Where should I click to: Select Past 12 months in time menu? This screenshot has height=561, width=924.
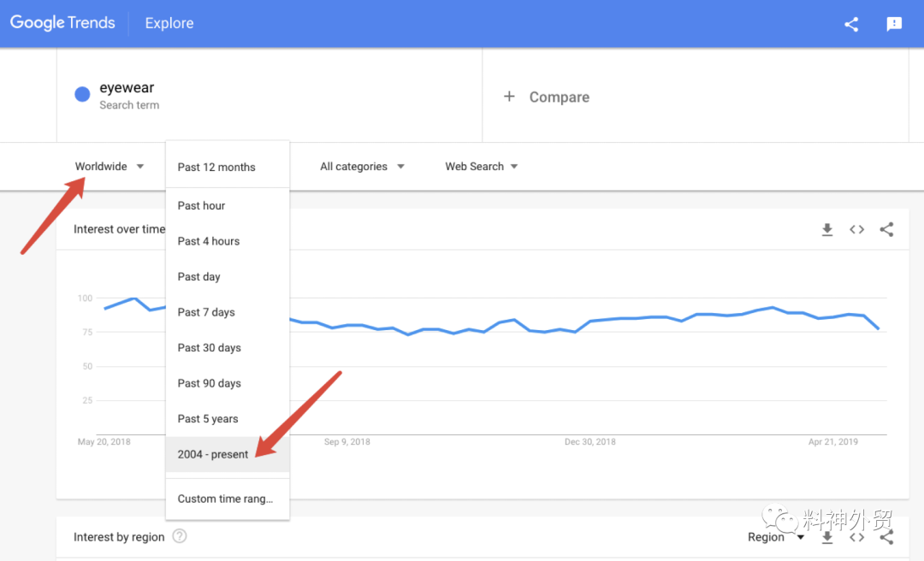click(216, 167)
